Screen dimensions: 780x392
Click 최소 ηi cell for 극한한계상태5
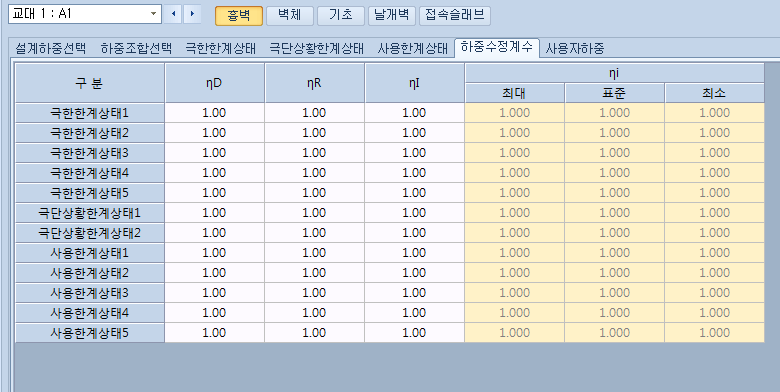click(x=714, y=193)
